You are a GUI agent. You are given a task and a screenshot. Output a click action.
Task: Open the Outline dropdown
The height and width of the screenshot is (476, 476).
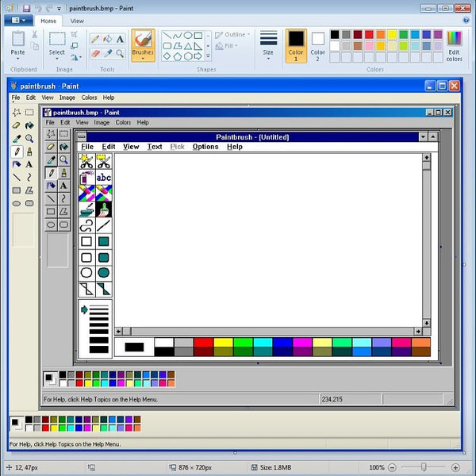248,35
